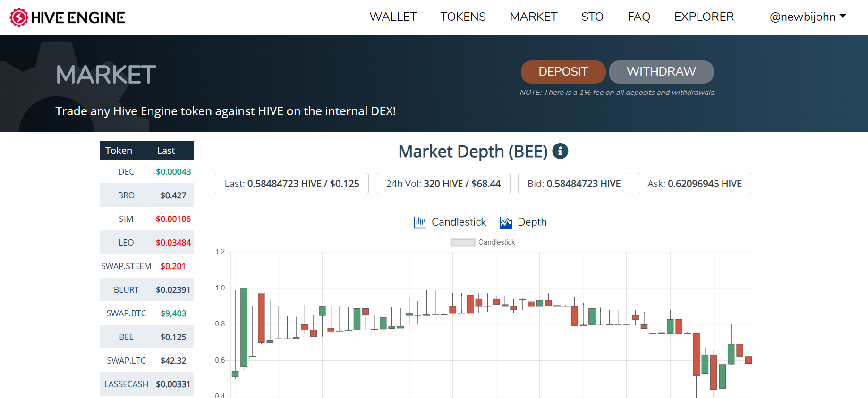
Task: Open the TOKENS menu
Action: click(x=463, y=17)
